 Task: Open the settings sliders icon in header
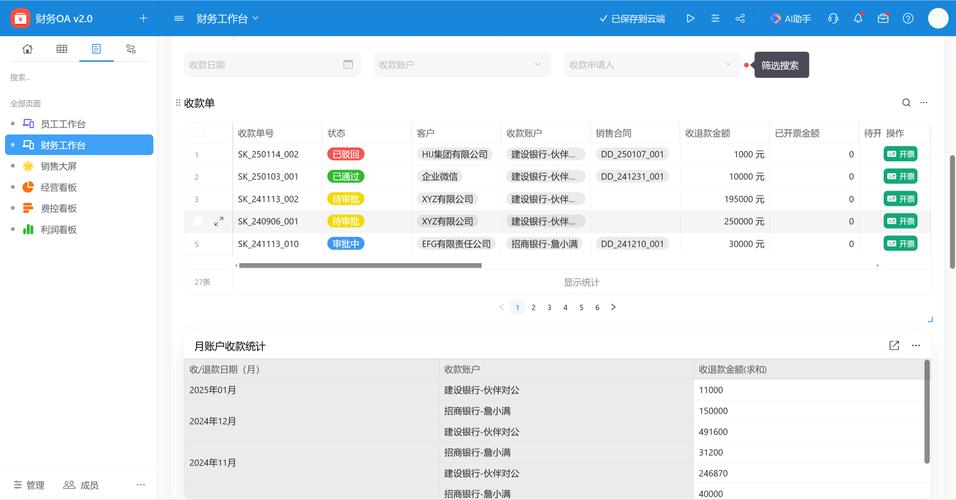[x=715, y=18]
